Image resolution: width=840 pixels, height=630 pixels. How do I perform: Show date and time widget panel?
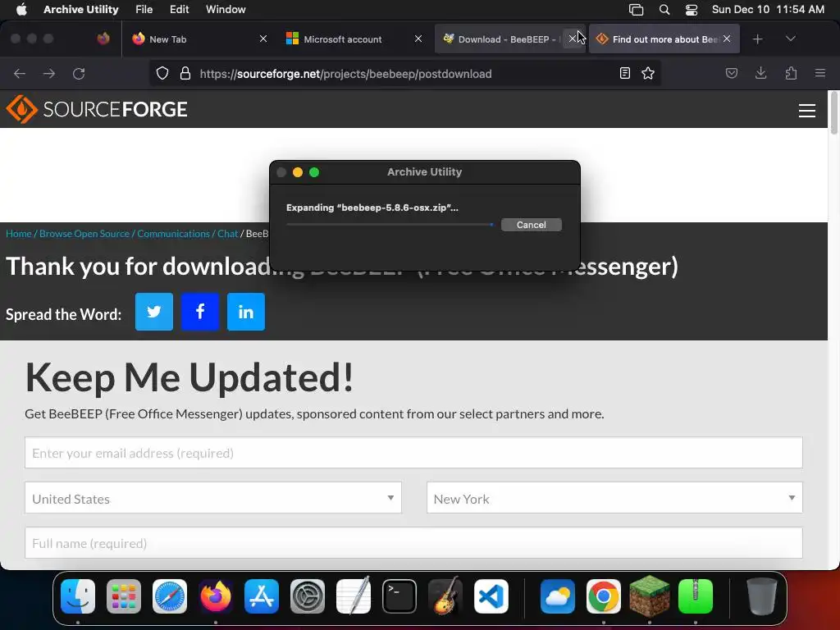[x=768, y=9]
